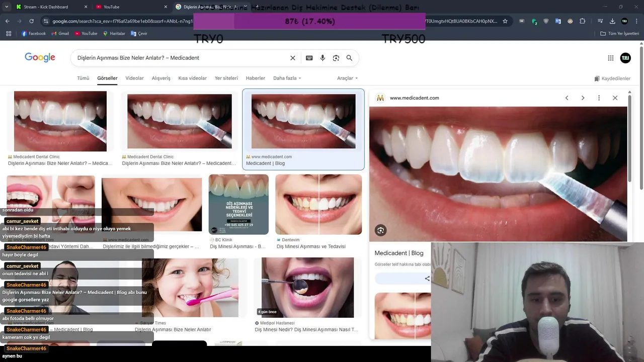Reload the current page
Screen dimensions: 644x362
coord(31,21)
